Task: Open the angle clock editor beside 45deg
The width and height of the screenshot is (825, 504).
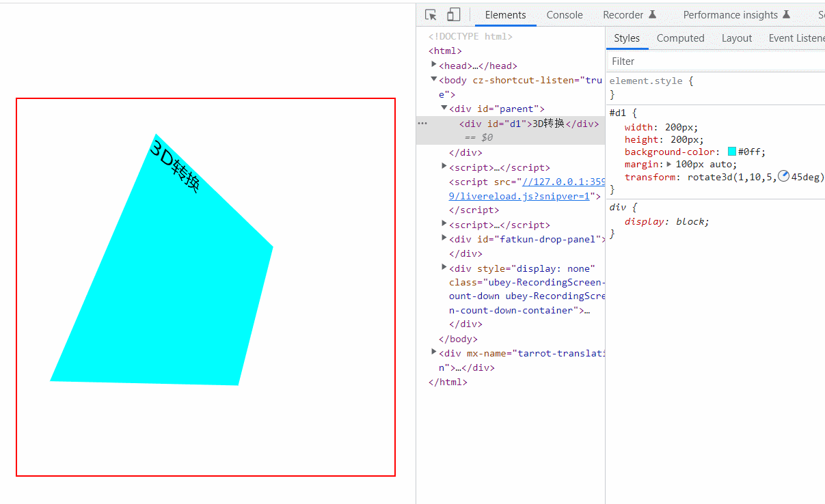Action: [x=783, y=177]
